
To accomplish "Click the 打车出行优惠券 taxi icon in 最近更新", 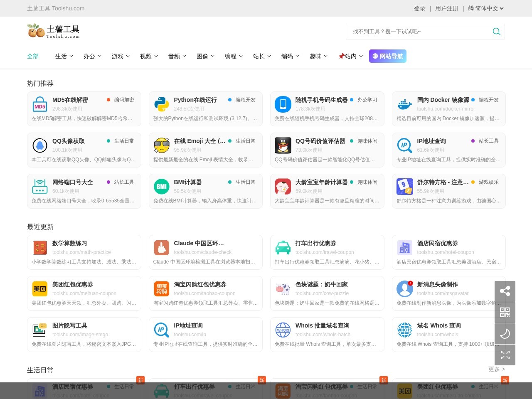I will (x=283, y=247).
